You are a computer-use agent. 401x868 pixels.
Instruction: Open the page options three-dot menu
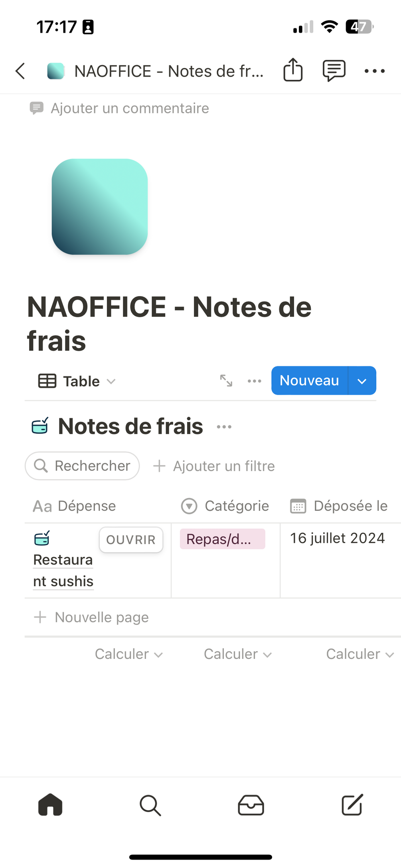tap(375, 71)
